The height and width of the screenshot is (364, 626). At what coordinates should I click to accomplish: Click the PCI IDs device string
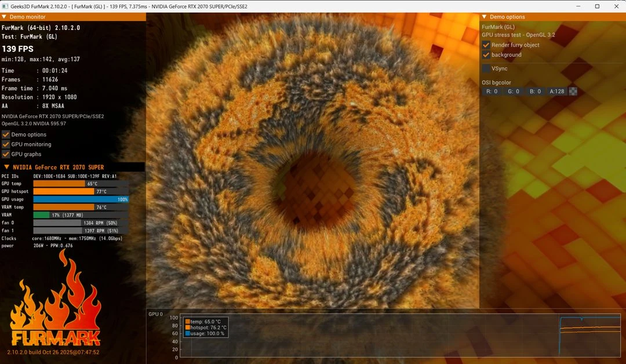[75, 176]
